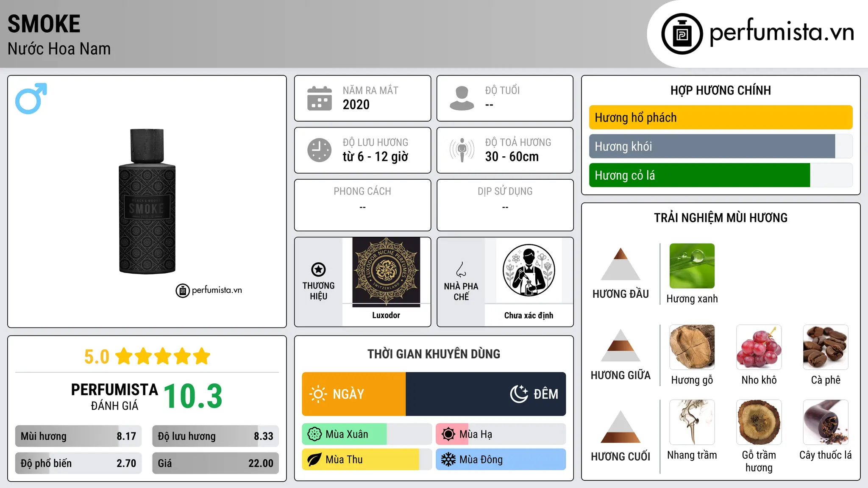
Task: Click the Giá 22.00 score bar
Action: click(x=215, y=463)
